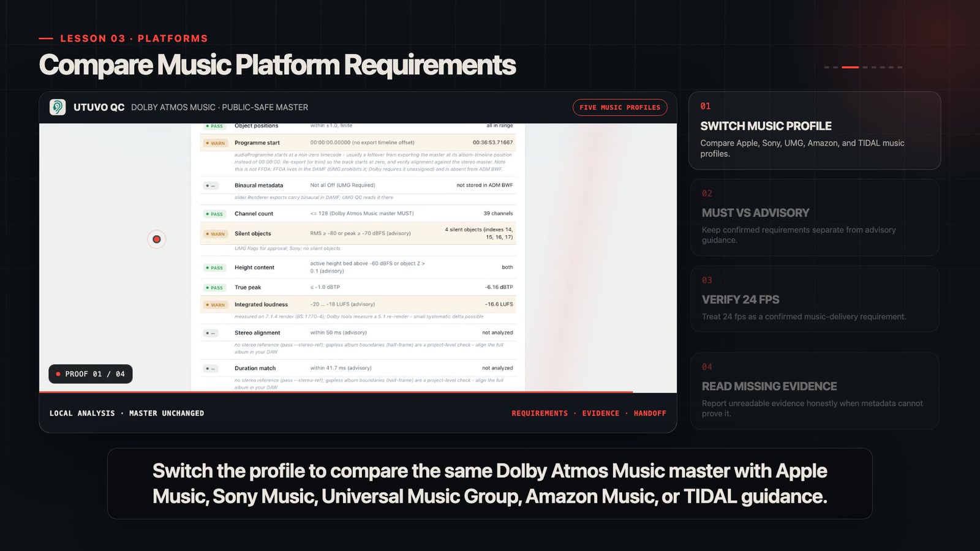Image resolution: width=980 pixels, height=551 pixels.
Task: Click the '-6.16 dBTP' true peak value
Action: point(499,287)
